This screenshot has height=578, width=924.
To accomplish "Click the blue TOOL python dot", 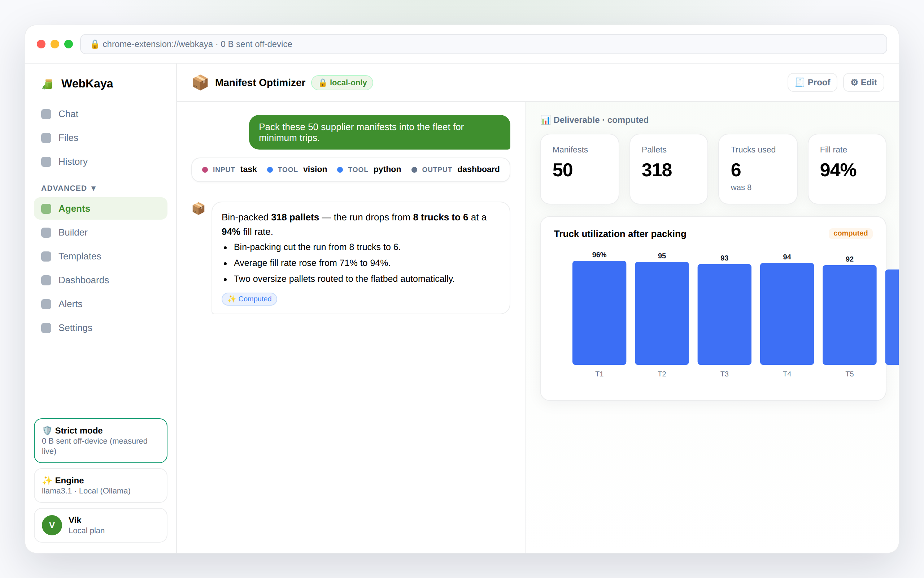I will 340,170.
